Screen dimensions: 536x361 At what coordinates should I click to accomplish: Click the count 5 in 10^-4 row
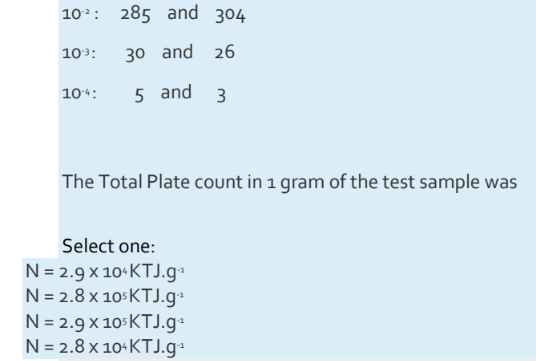(139, 95)
